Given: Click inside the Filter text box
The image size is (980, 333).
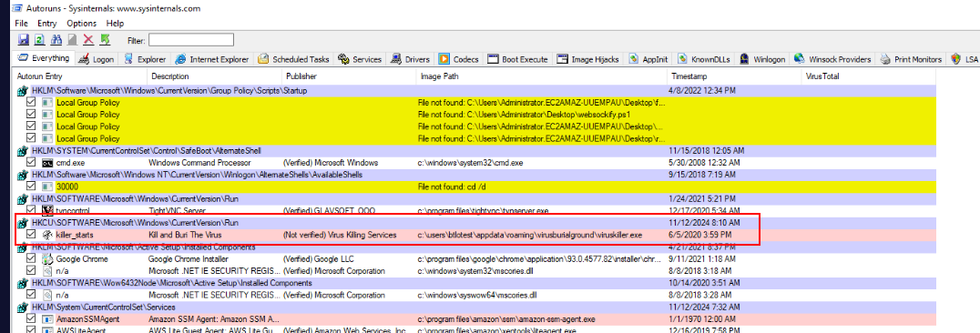Looking at the screenshot, I should coord(190,40).
